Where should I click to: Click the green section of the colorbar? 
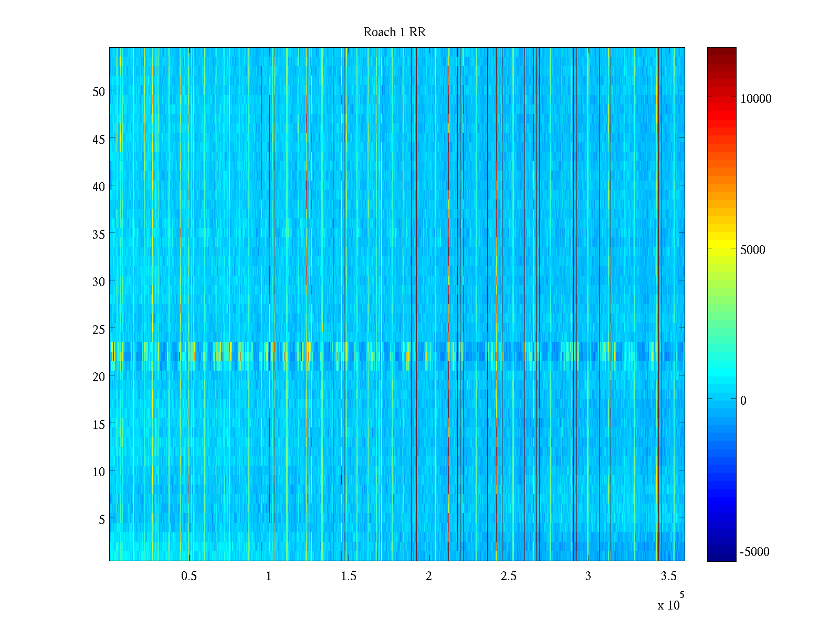[721, 310]
